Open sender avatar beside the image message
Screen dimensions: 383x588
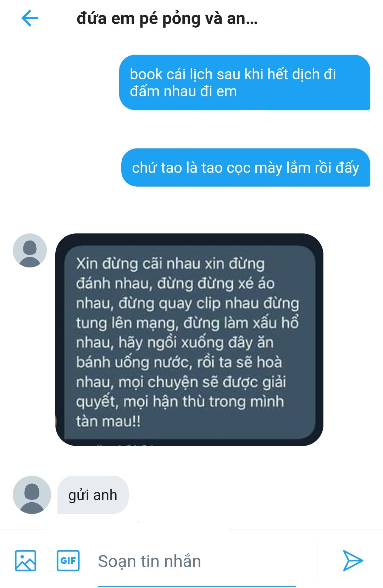click(x=30, y=250)
